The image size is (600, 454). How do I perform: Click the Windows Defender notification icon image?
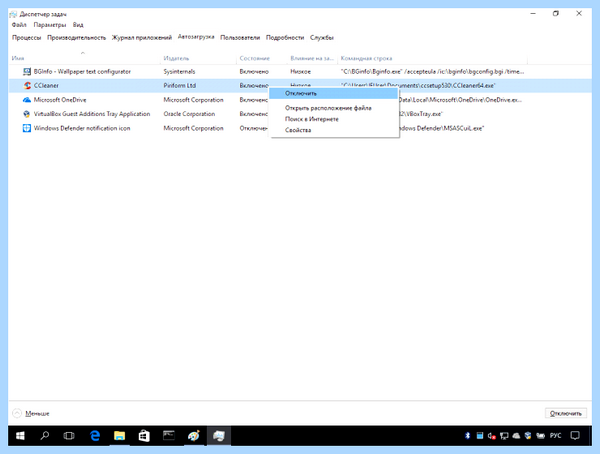click(x=27, y=128)
